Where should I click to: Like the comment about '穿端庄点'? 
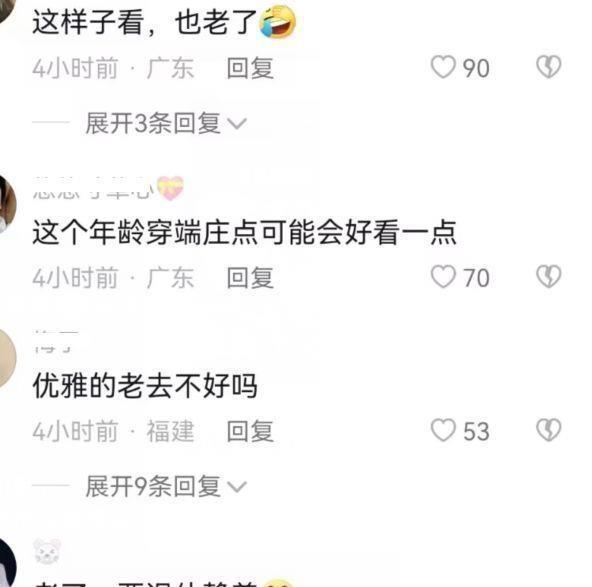[443, 276]
